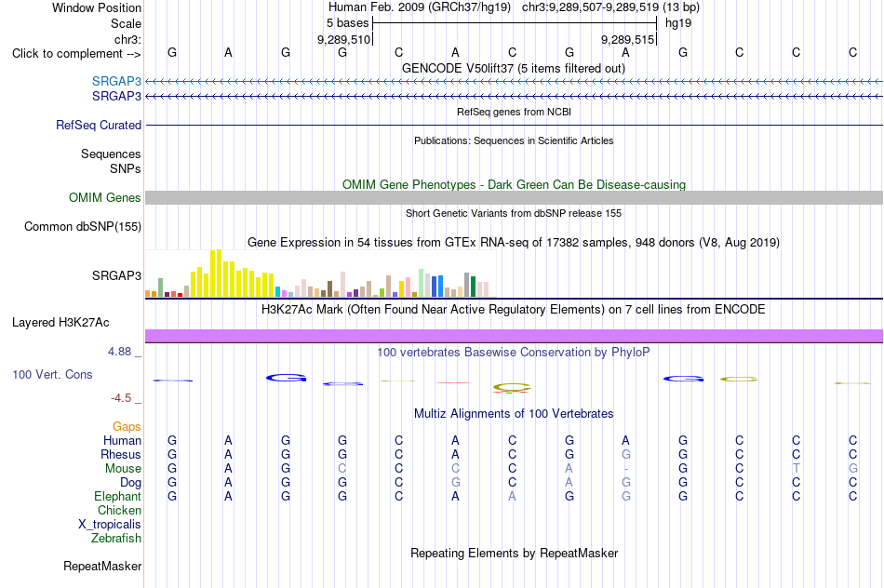The height and width of the screenshot is (588, 884).
Task: Click the dash gap in the Mouse row
Action: pyautogui.click(x=626, y=469)
